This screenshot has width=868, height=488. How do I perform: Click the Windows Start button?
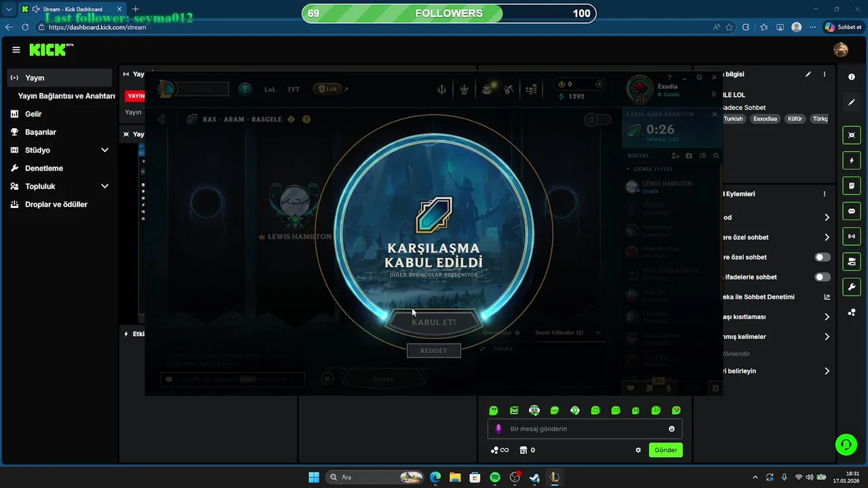pos(314,477)
